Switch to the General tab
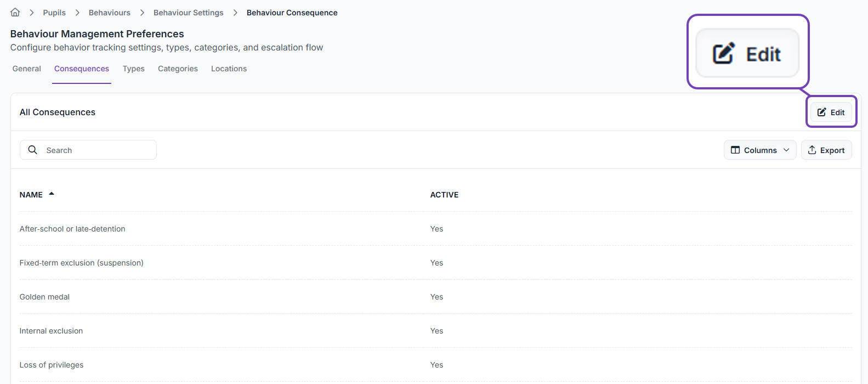The width and height of the screenshot is (868, 384). click(27, 69)
